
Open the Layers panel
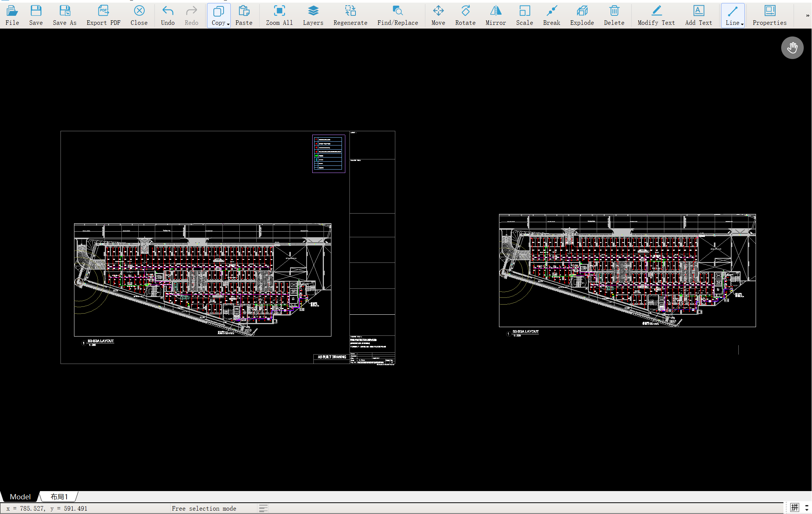(313, 15)
